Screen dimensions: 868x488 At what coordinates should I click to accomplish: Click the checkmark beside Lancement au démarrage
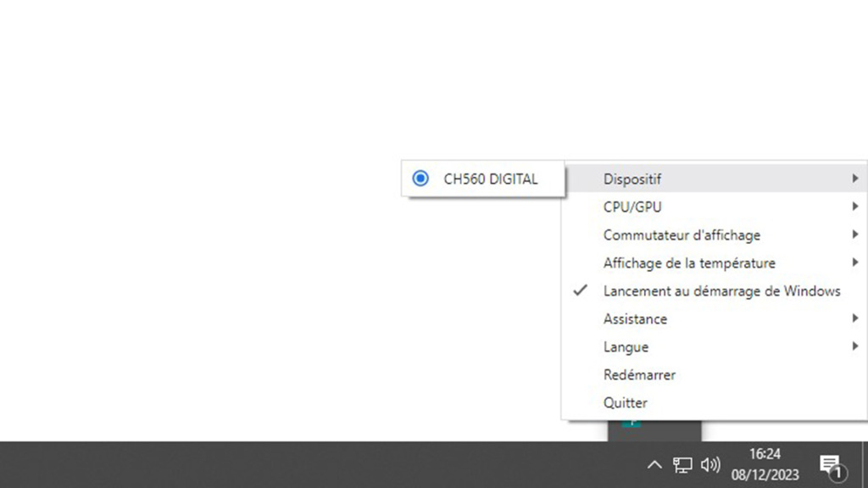tap(581, 291)
